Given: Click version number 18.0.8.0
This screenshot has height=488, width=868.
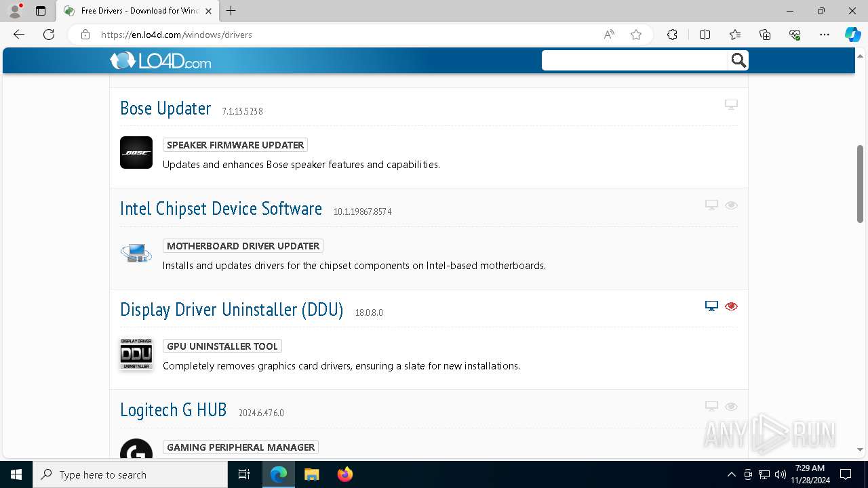Looking at the screenshot, I should coord(369,312).
